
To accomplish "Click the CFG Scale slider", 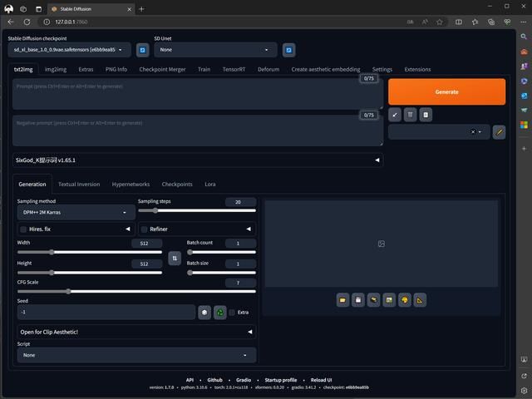I will click(x=136, y=292).
